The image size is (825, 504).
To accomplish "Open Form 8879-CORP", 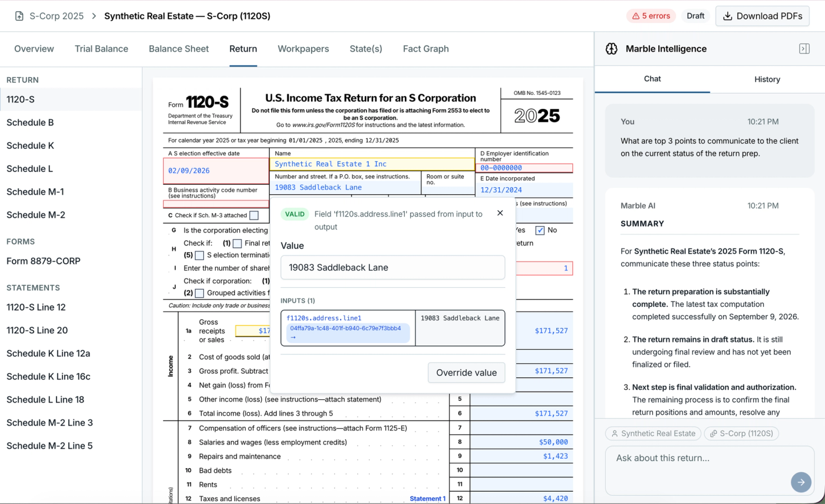I will (71, 261).
